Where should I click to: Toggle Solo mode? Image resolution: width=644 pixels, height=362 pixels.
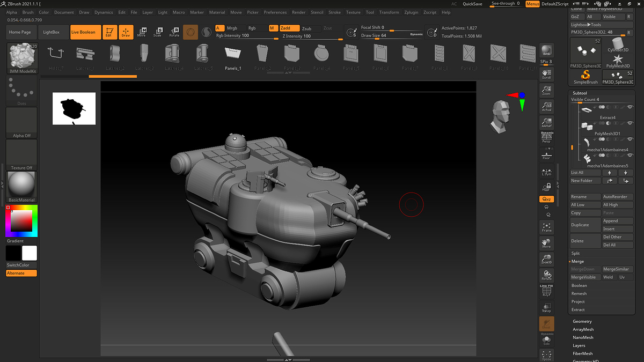(x=546, y=339)
